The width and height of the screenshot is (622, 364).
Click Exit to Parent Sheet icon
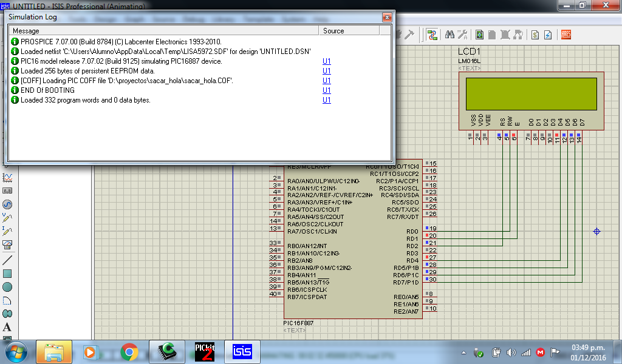[x=518, y=35]
